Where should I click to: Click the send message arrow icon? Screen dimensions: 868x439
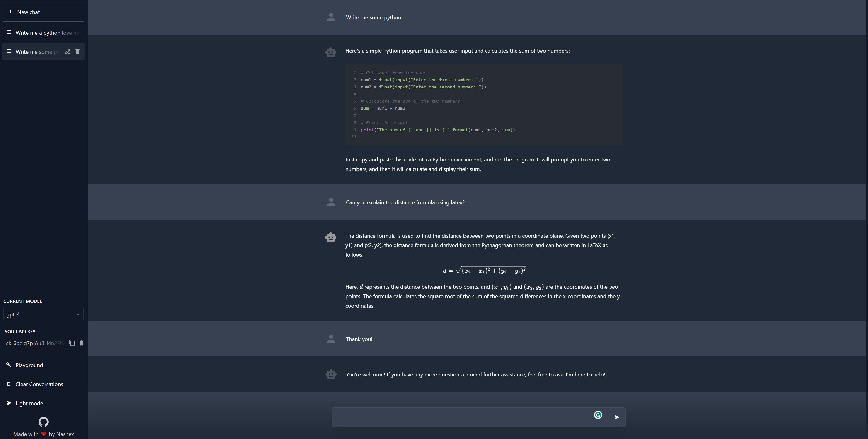[617, 417]
